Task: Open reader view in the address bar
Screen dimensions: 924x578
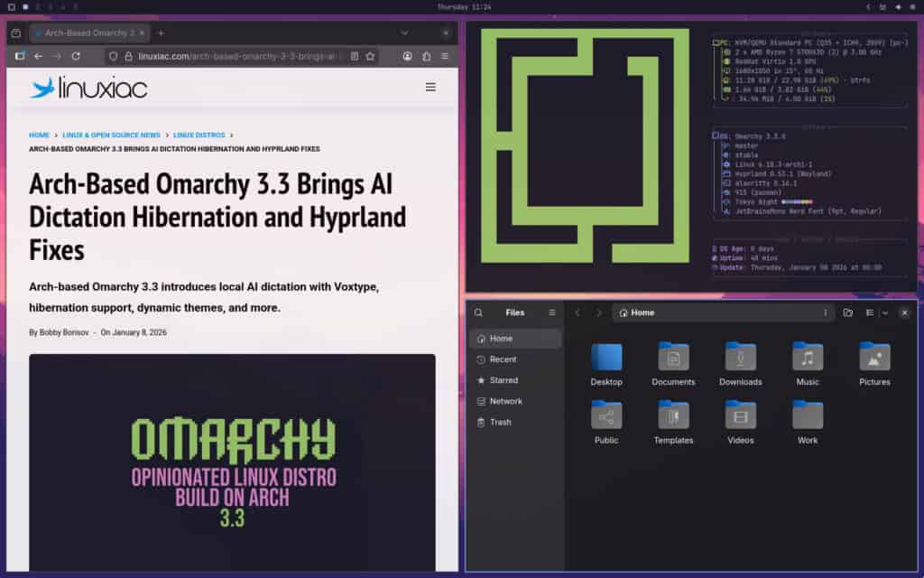Action: coord(355,55)
